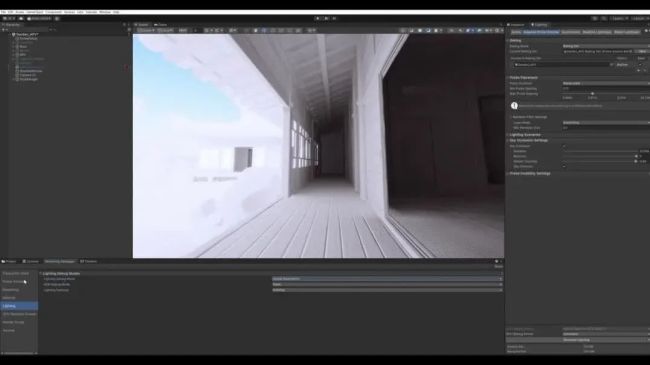Viewport: 650px width, 365px height.
Task: Select the Adaptive Probe Volumes tab
Action: [x=541, y=32]
